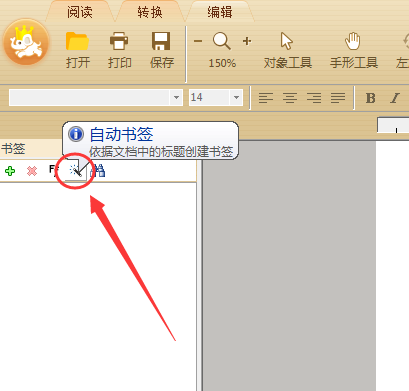This screenshot has width=409, height=391.
Task: Add a new bookmark with green plus
Action: 10,171
